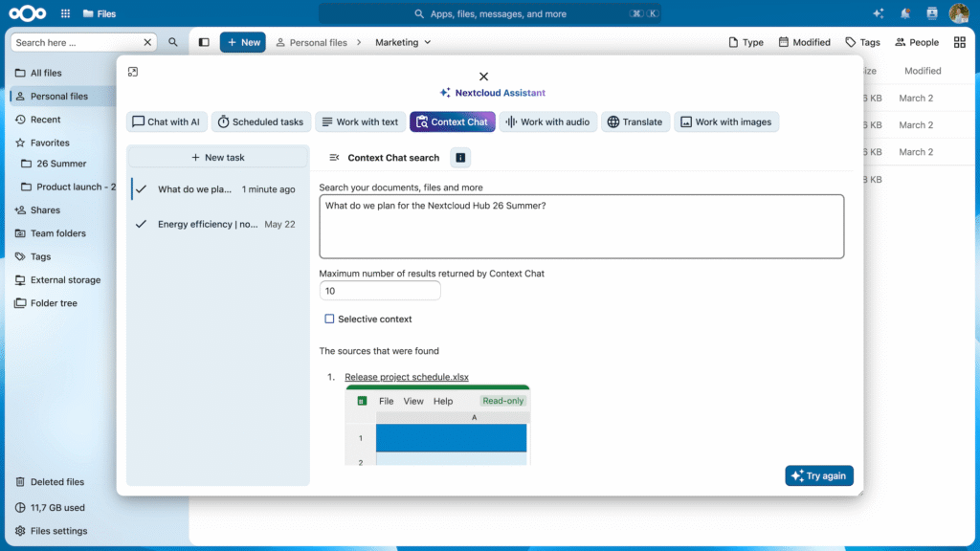Open Folder tree in sidebar
The width and height of the screenshot is (980, 551).
pos(62,303)
